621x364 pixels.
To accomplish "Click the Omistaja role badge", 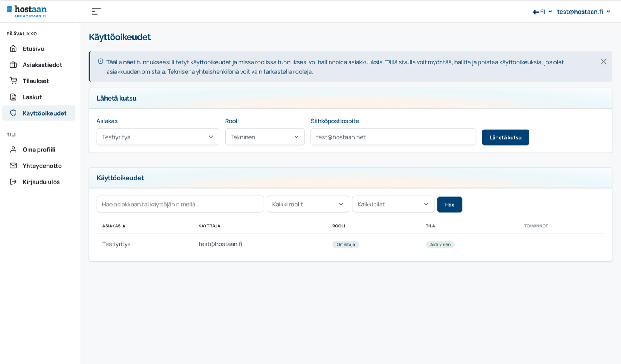I will coord(345,244).
